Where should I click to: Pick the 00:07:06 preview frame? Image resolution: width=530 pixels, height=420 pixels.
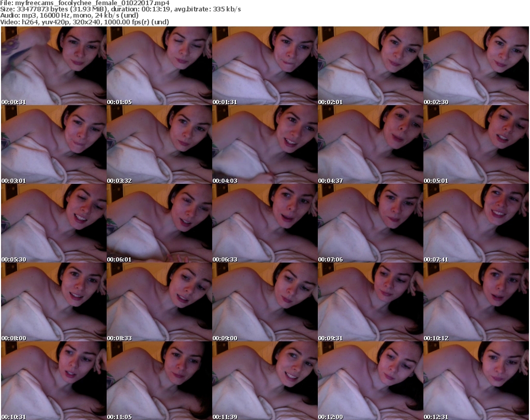point(371,224)
